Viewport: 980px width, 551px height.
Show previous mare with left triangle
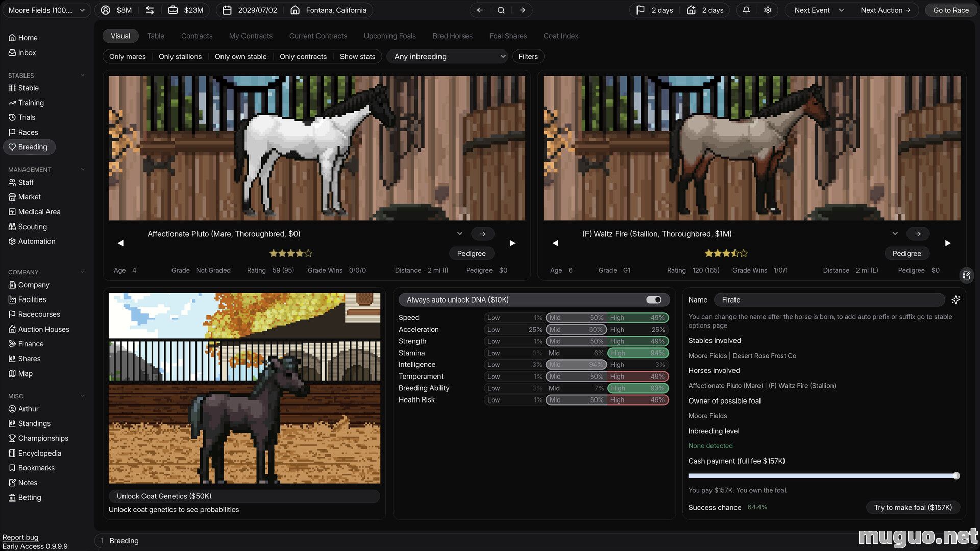pyautogui.click(x=120, y=243)
